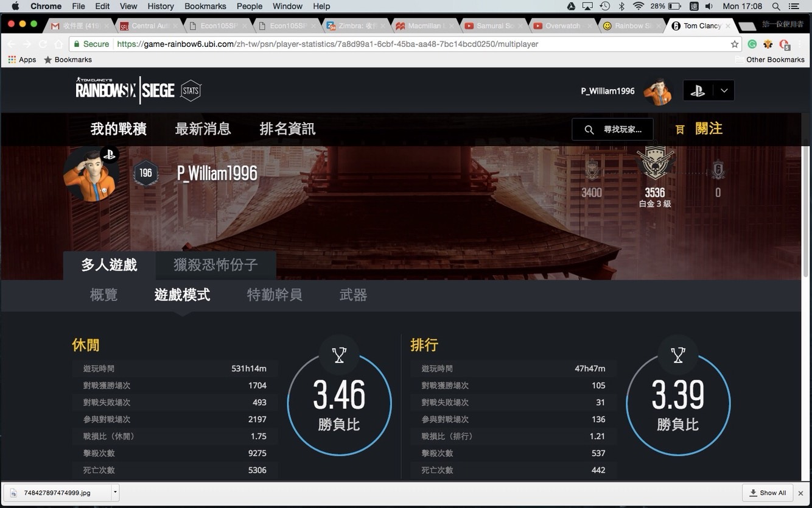Viewport: 812px width, 508px height.
Task: Switch to the Central Auth browser tab
Action: [149, 26]
